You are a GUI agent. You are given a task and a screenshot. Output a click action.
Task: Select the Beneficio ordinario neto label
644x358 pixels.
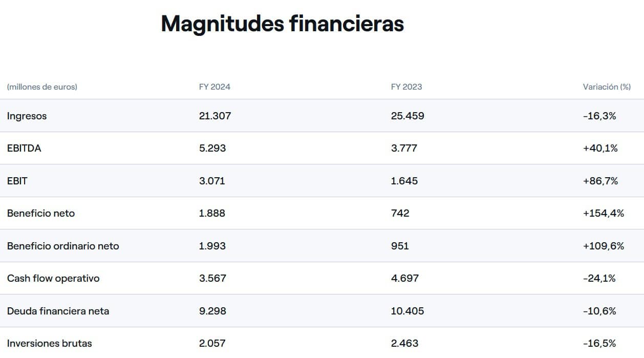pos(63,246)
